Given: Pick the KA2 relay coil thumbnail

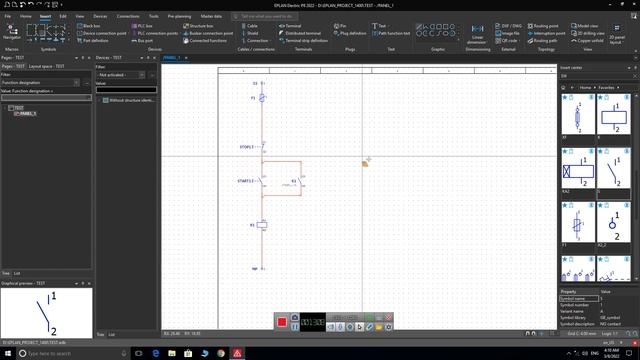Looking at the screenshot, I should click(x=578, y=169).
